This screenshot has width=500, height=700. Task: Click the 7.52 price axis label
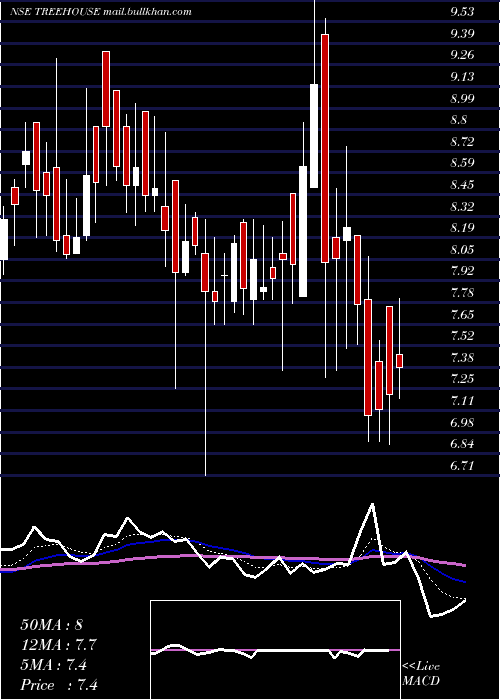click(462, 336)
